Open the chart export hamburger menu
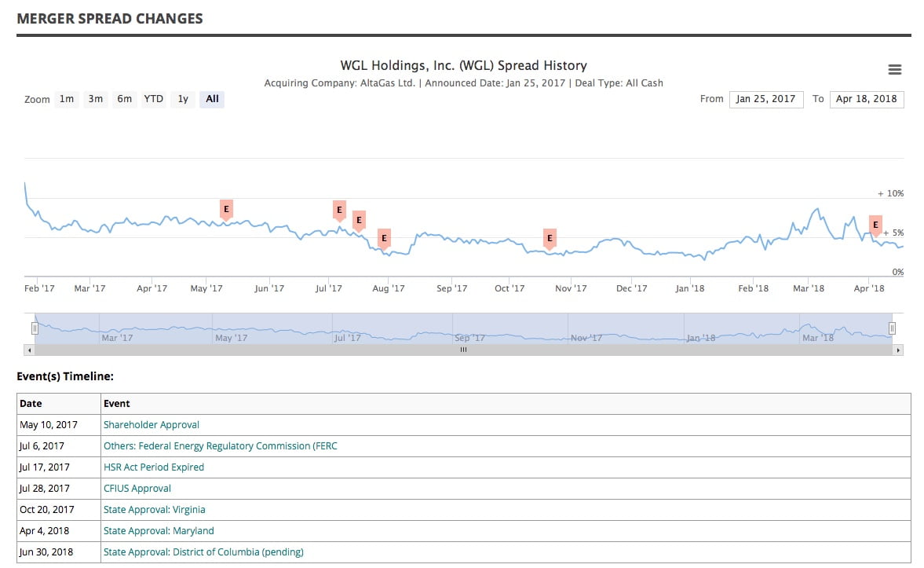This screenshot has height=568, width=924. pos(894,69)
